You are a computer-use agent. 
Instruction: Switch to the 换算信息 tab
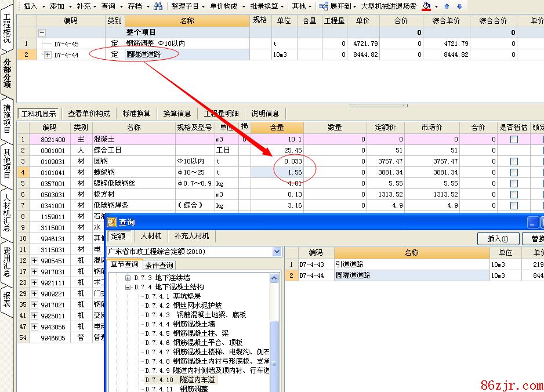click(177, 114)
